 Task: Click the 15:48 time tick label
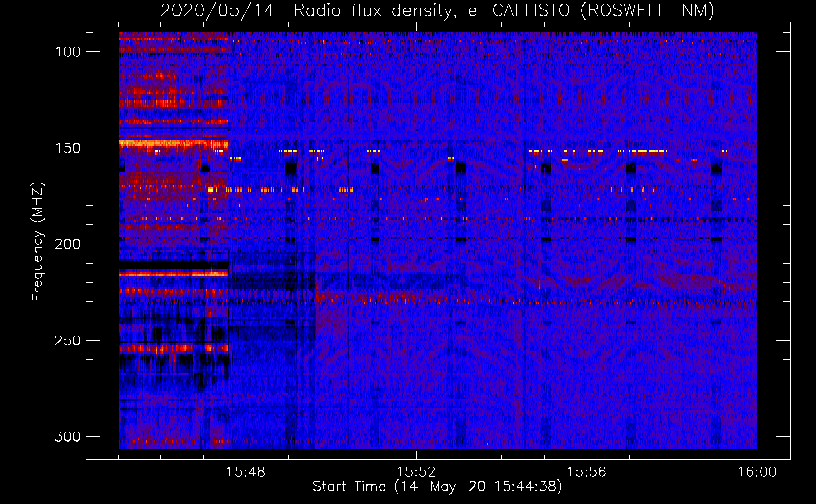[x=246, y=472]
